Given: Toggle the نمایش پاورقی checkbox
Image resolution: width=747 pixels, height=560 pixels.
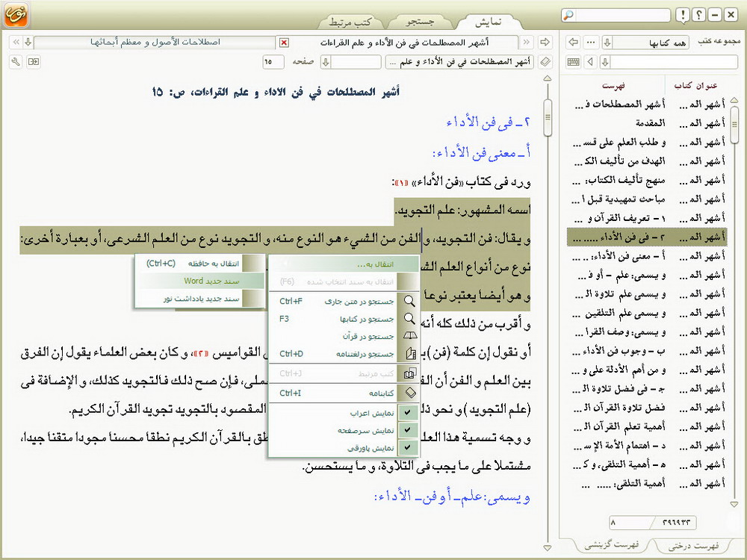Looking at the screenshot, I should (408, 447).
